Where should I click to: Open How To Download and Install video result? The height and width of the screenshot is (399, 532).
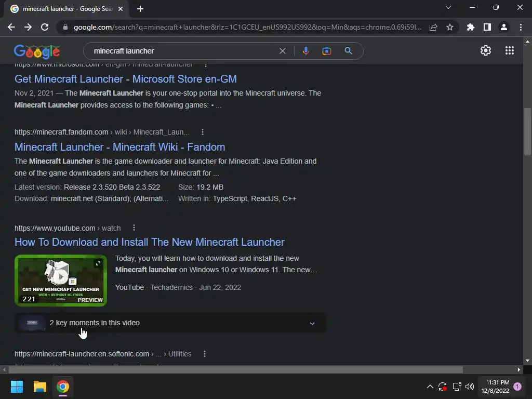click(x=150, y=242)
